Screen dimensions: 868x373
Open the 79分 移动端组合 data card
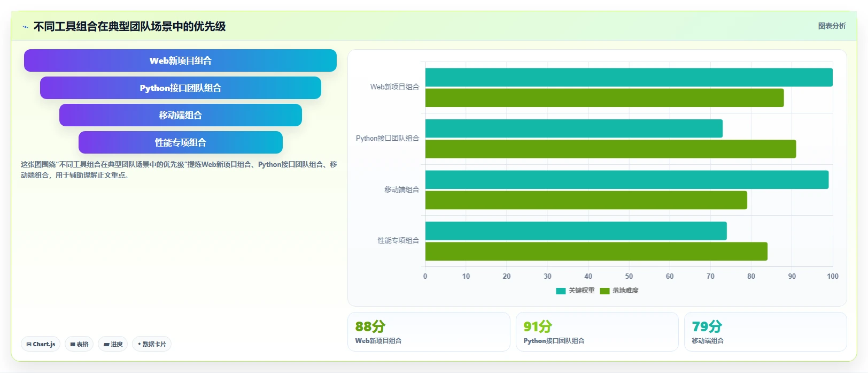765,332
